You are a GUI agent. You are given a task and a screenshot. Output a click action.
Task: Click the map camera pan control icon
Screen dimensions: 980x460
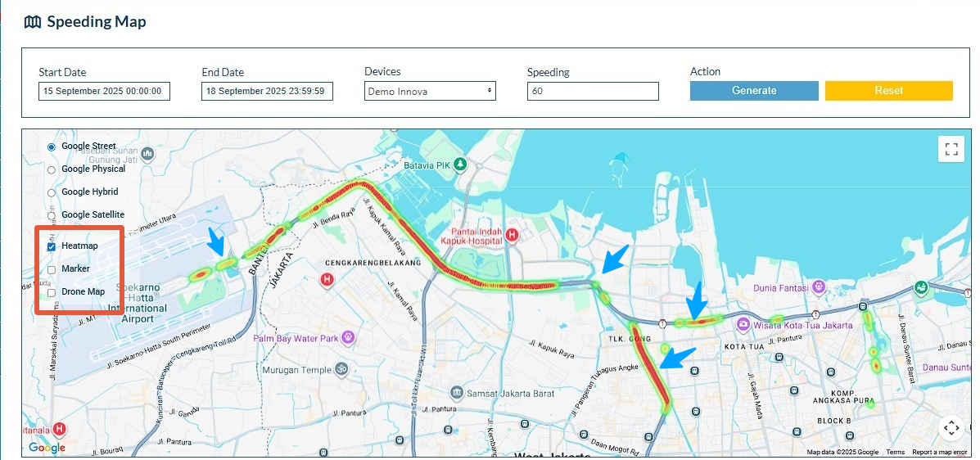(951, 427)
